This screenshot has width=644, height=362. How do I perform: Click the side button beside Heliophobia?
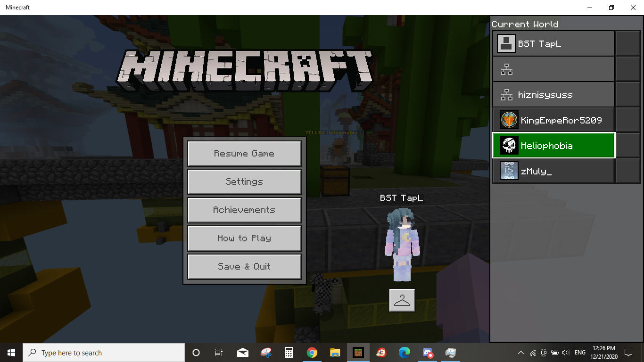coord(628,146)
